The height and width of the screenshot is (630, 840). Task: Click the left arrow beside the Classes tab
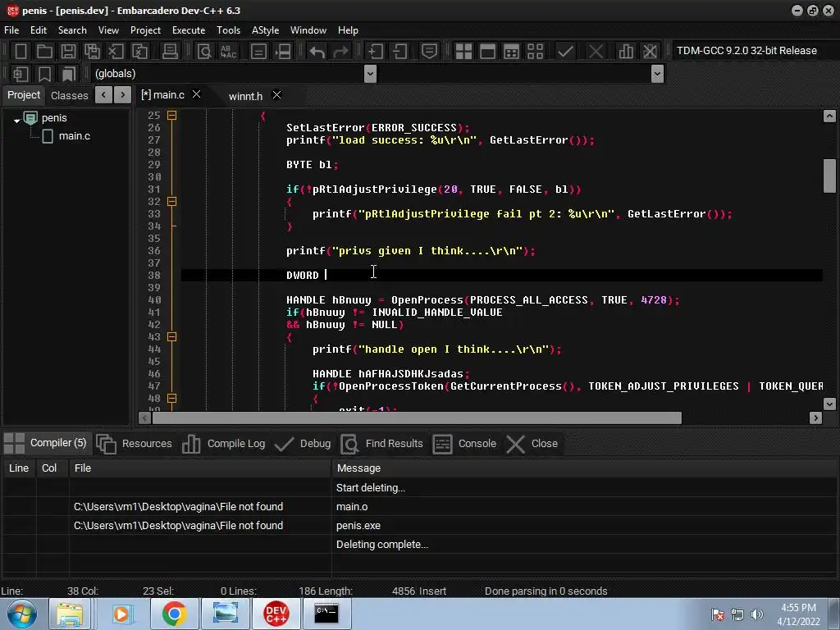(x=103, y=95)
